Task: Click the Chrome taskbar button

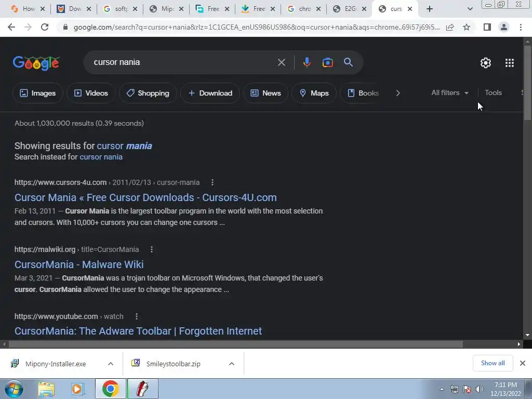Action: point(110,389)
